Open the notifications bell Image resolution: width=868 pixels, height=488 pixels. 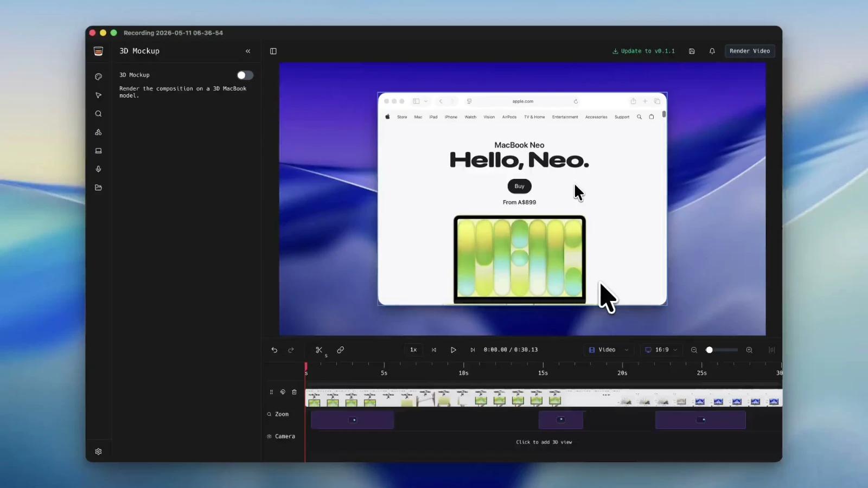(712, 51)
